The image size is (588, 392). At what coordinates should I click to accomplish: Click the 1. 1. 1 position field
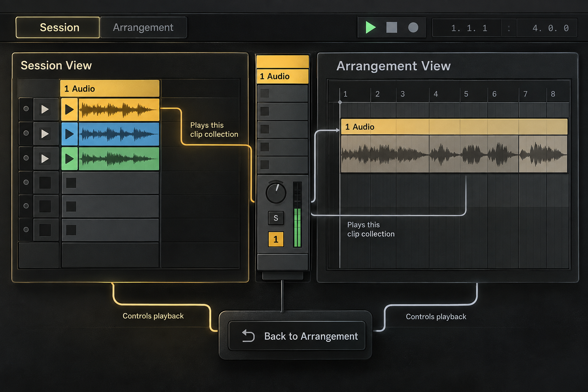pos(469,28)
